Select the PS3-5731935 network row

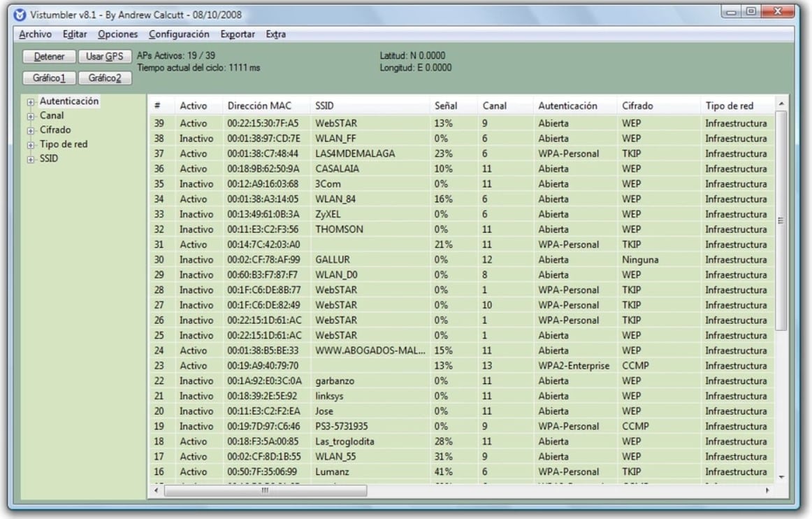click(462, 426)
